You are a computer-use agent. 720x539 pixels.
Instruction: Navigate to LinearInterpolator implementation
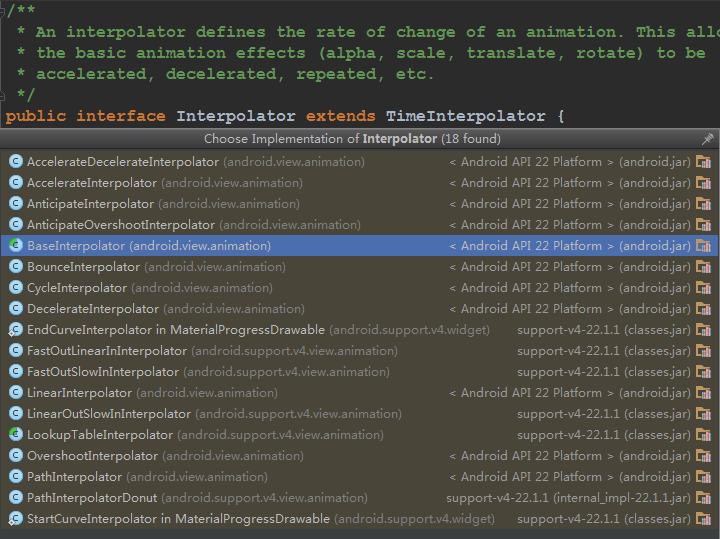point(79,393)
